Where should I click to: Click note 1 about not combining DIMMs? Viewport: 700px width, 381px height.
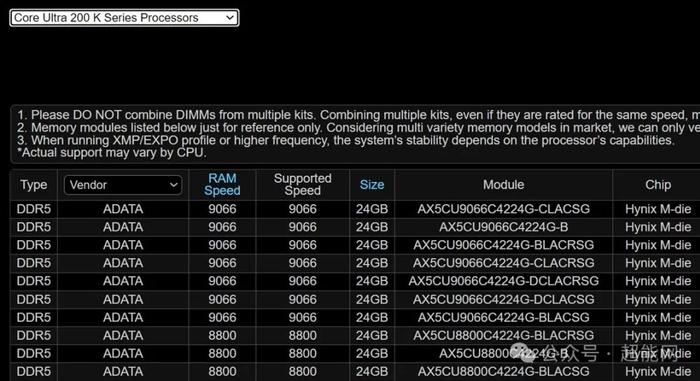point(358,115)
